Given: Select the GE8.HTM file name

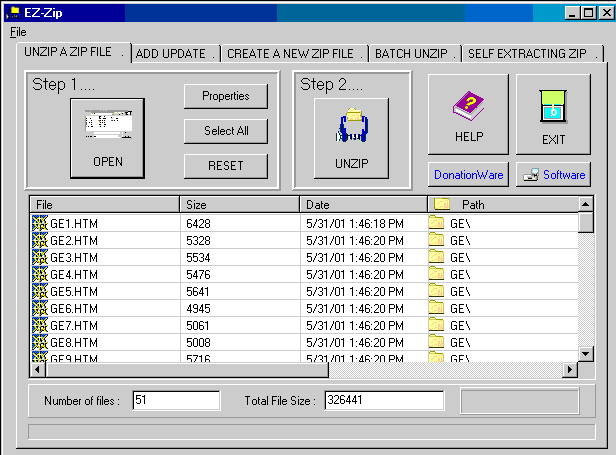Looking at the screenshot, I should point(74,343).
